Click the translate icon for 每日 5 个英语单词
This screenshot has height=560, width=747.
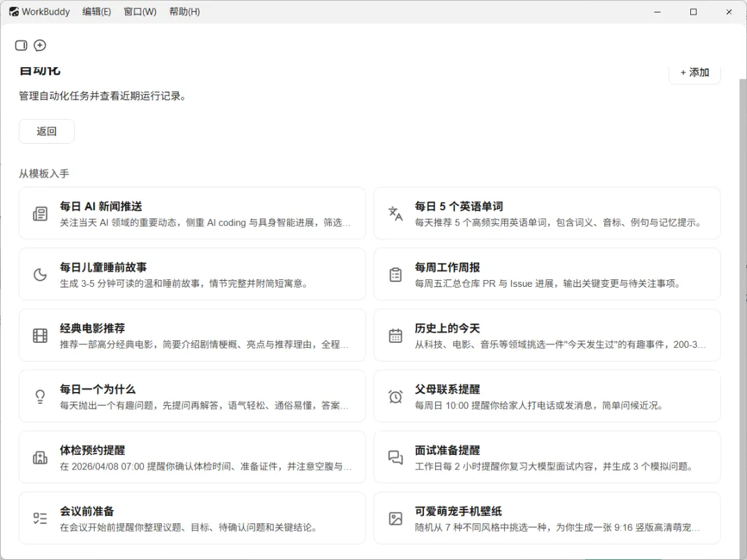[396, 214]
